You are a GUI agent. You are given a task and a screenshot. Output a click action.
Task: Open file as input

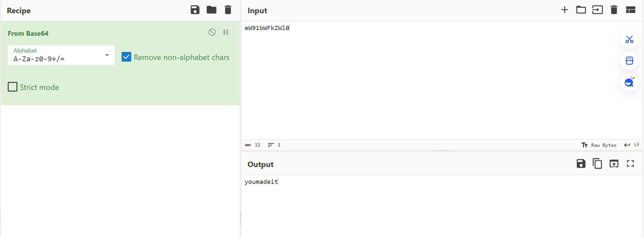pos(597,10)
